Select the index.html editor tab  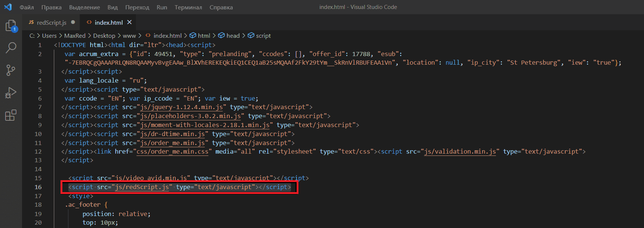(108, 22)
